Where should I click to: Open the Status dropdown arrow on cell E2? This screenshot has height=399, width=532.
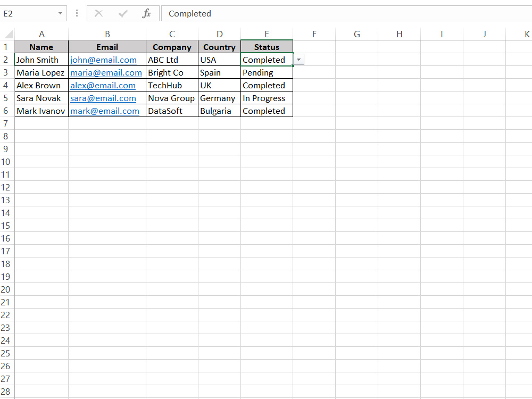tap(298, 60)
